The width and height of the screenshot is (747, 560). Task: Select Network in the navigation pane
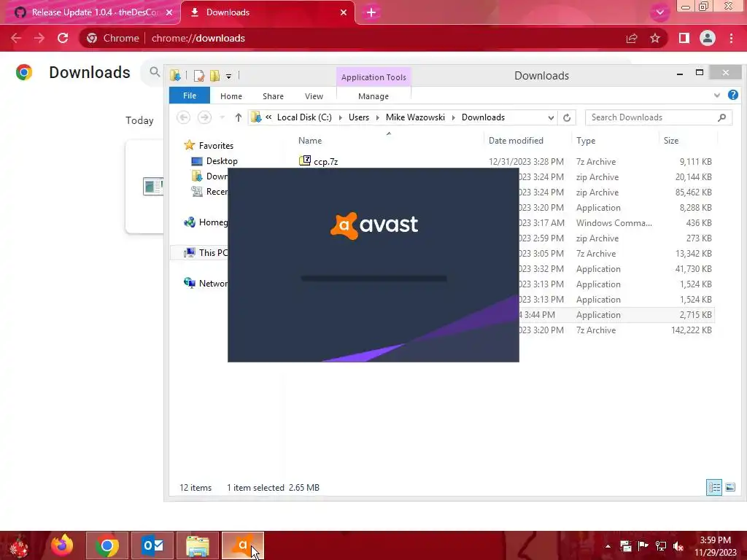click(x=206, y=283)
